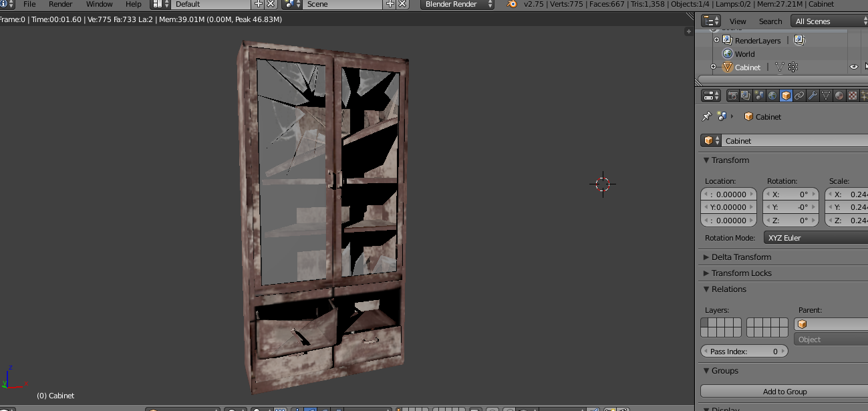
Task: Click the World globe icon in the outliner
Action: 728,53
